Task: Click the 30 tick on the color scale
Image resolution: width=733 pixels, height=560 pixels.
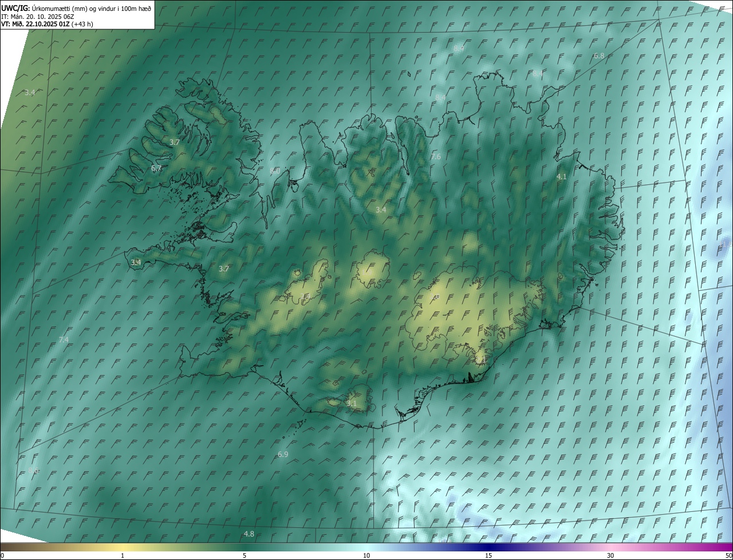Action: (x=610, y=555)
